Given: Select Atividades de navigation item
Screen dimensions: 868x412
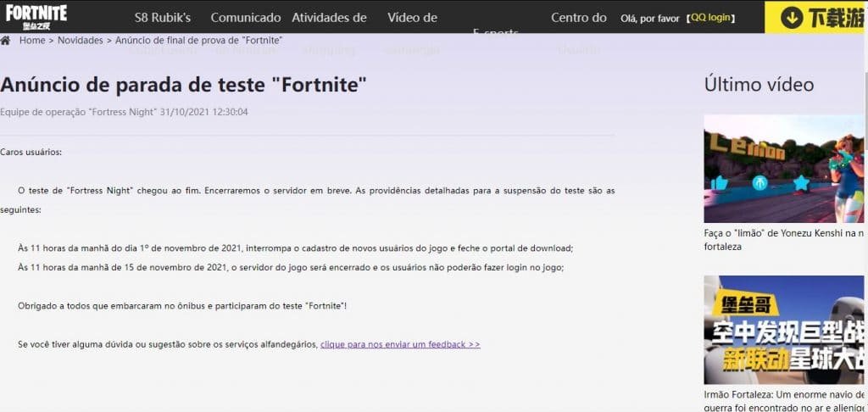Looking at the screenshot, I should click(x=330, y=18).
